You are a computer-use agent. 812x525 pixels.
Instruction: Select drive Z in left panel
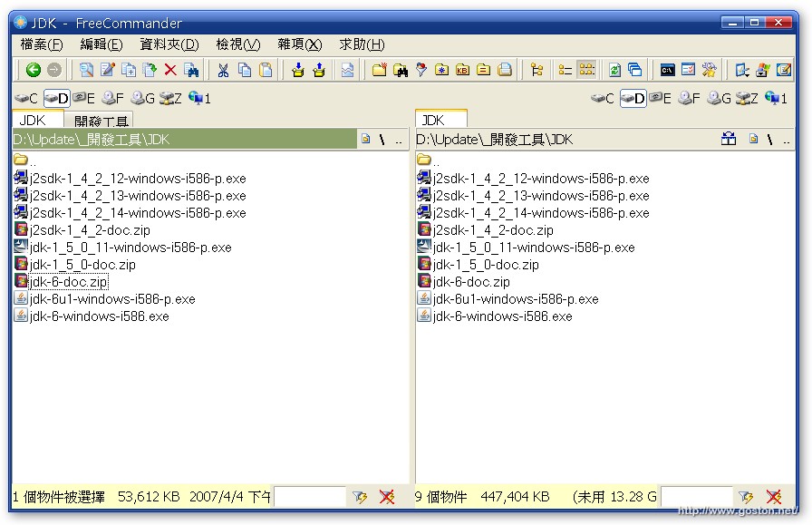170,98
